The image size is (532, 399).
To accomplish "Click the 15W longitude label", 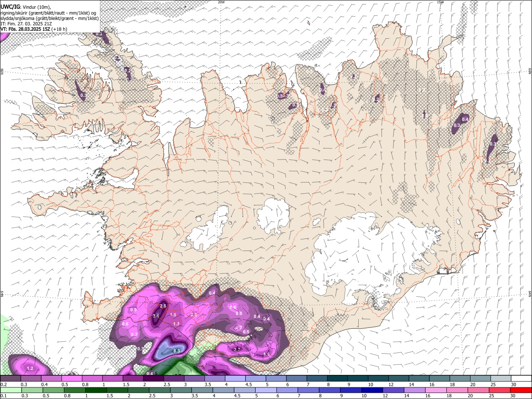I will coord(440,2).
